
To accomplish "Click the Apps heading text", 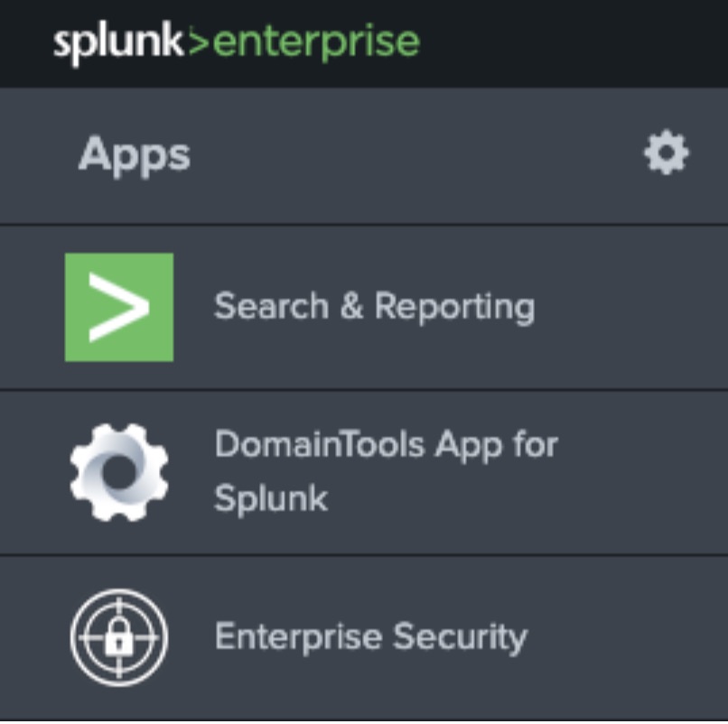I will [135, 155].
